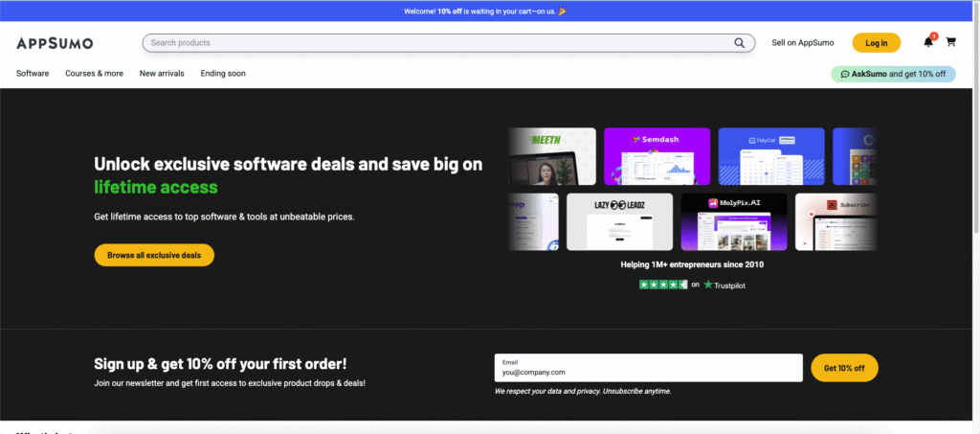Open the shopping cart

pos(950,42)
